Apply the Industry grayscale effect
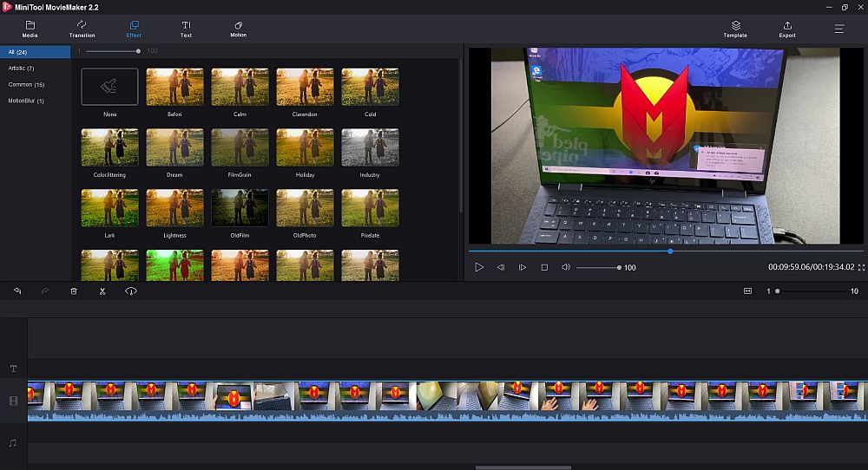The image size is (868, 470). pos(371,147)
